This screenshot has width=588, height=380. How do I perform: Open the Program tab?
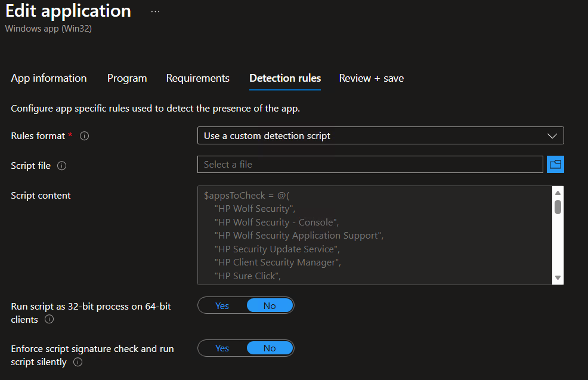click(x=127, y=78)
